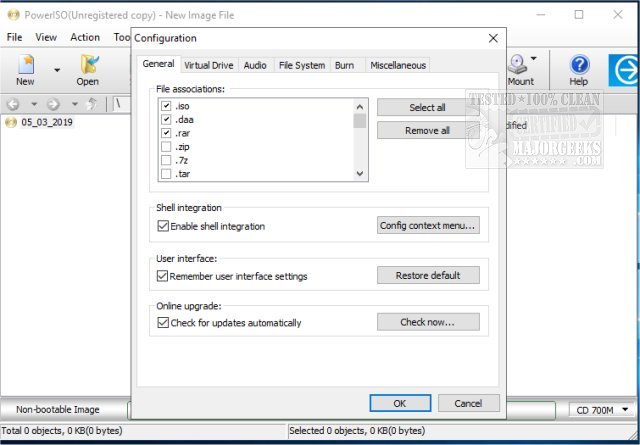640x445 pixels.
Task: Uncheck the .rar file association
Action: (x=166, y=133)
